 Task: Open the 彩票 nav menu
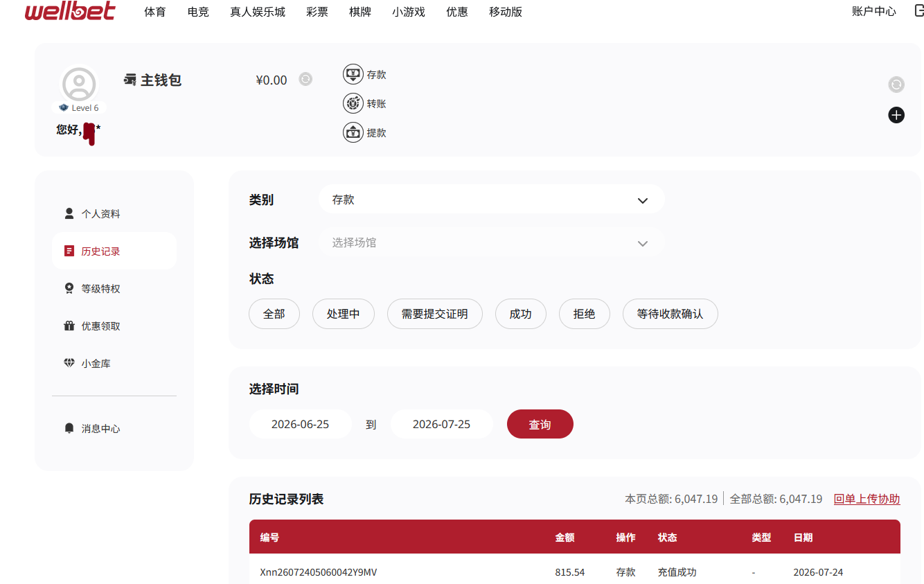point(317,12)
